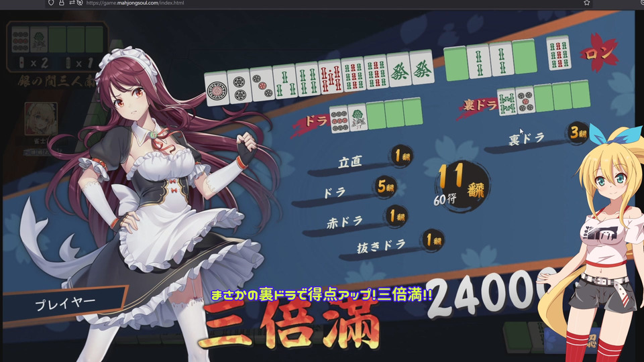Click the 銀の間三人南 room label
The width and height of the screenshot is (644, 362).
(56, 81)
